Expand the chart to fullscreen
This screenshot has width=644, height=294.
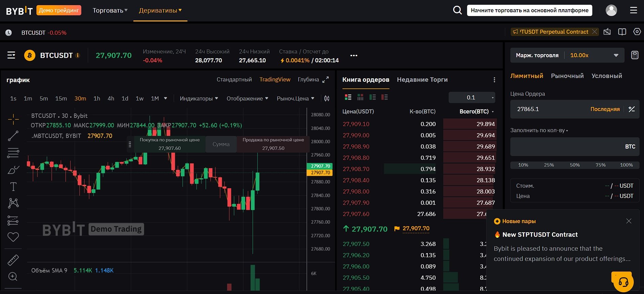(326, 79)
